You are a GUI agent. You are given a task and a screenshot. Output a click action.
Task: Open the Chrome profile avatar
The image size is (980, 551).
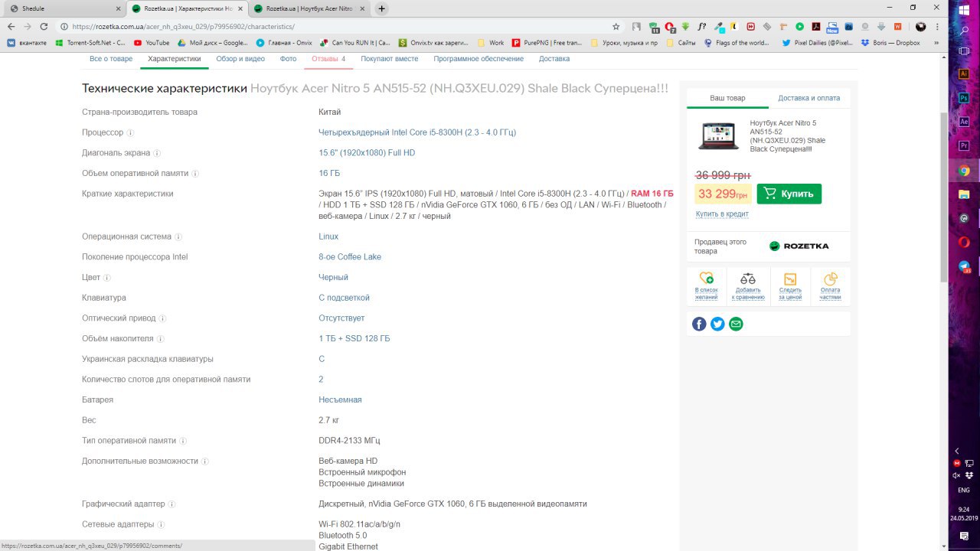pyautogui.click(x=920, y=26)
